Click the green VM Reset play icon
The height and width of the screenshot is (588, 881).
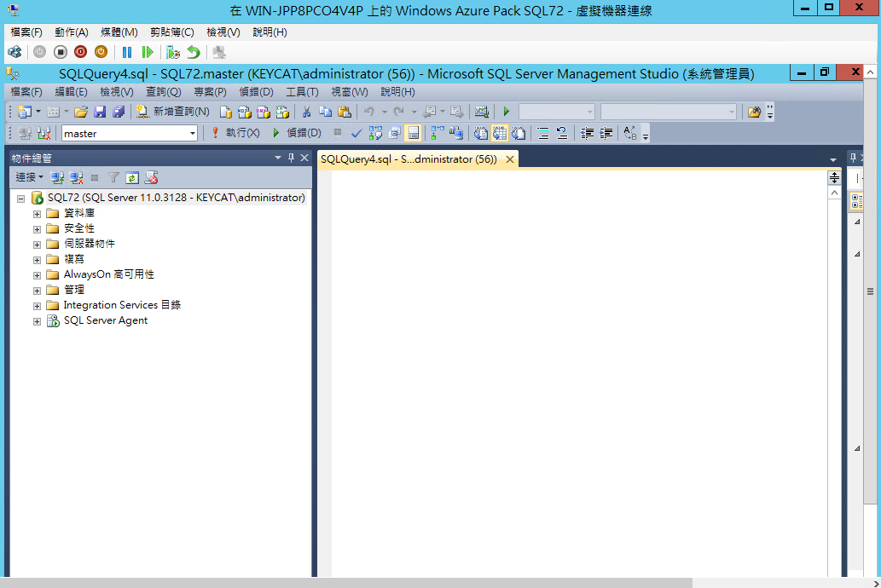[x=148, y=52]
